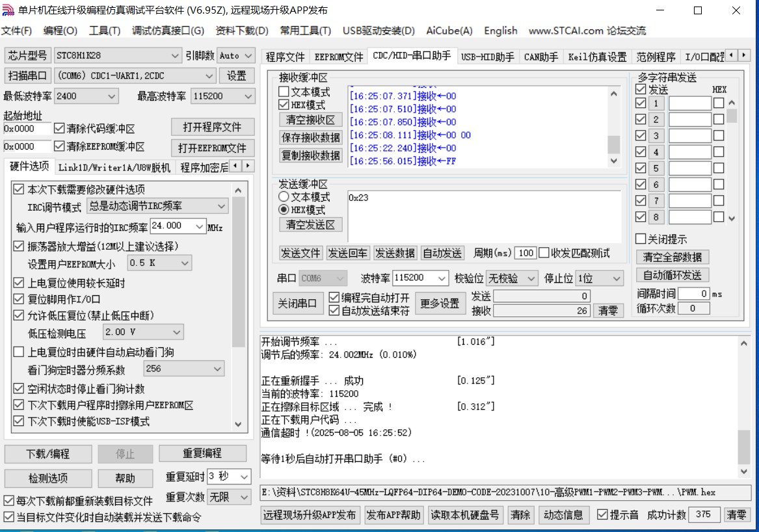
Task: Open 低压检测电压 2.00 V dropdown
Action: 143,332
